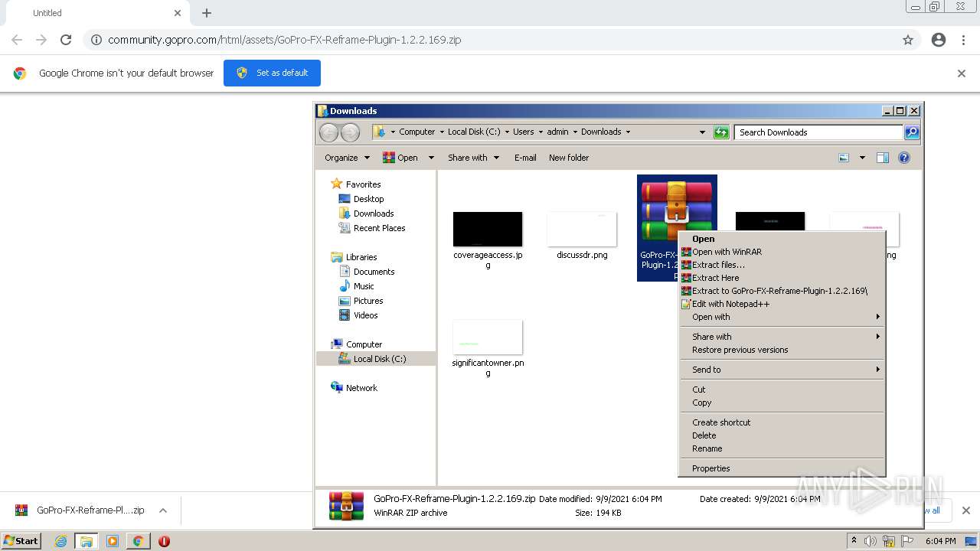The image size is (980, 551).
Task: Bookmark this page with the star icon
Action: (908, 40)
